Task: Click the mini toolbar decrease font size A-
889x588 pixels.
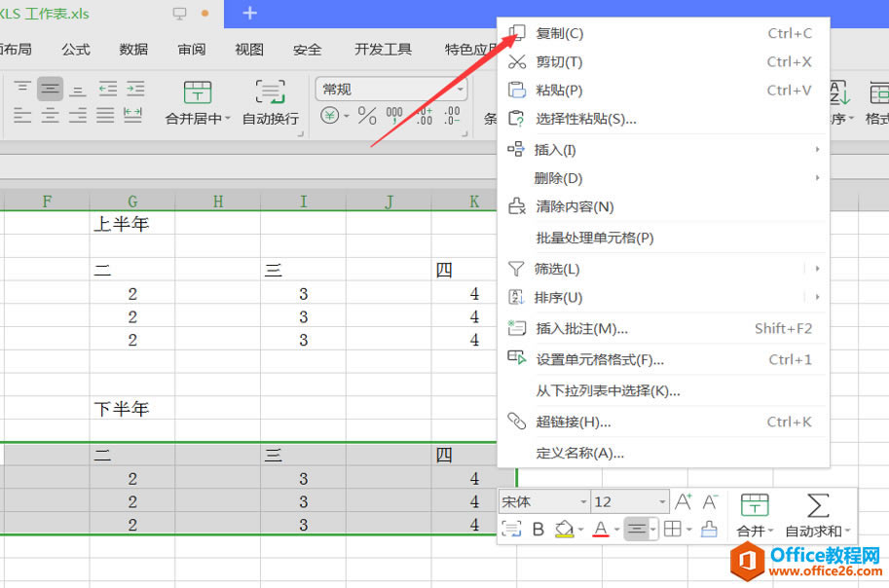Action: pos(711,501)
